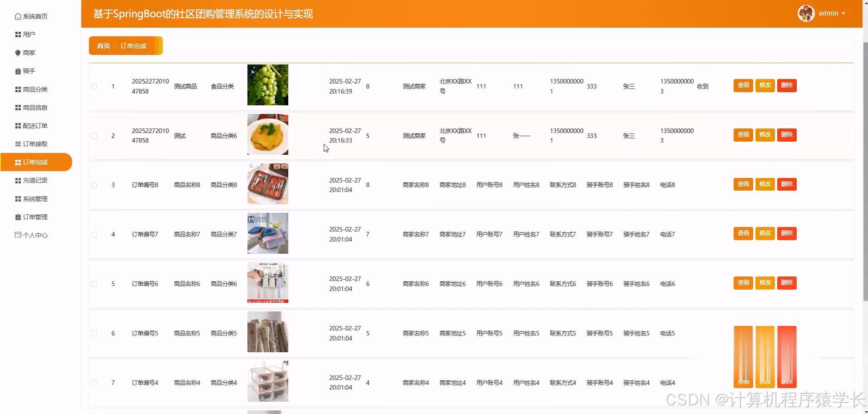Click 修改 for the 订单编号8 row
This screenshot has height=414, width=868.
point(765,184)
